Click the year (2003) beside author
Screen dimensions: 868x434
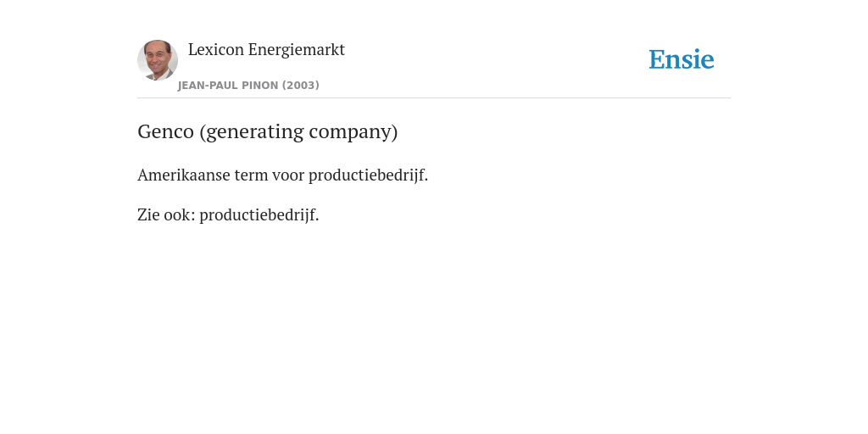tap(301, 86)
